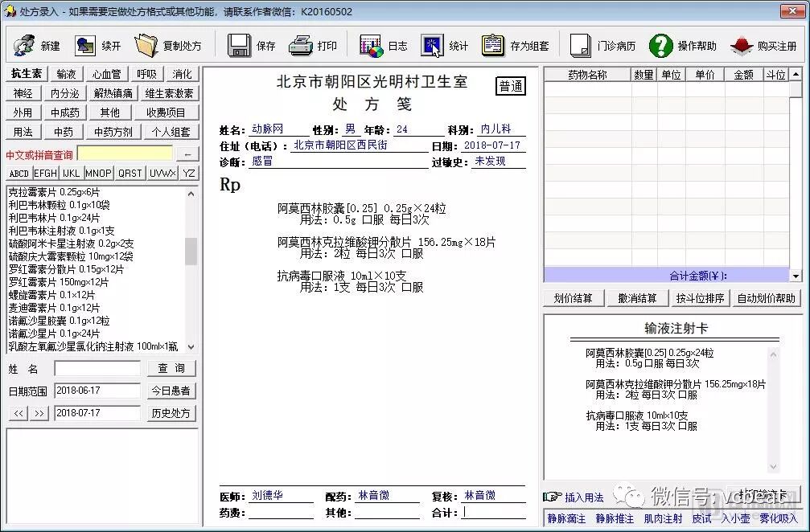This screenshot has width=810, height=532.
Task: Filter drugs by MNOP letters
Action: pyautogui.click(x=98, y=174)
